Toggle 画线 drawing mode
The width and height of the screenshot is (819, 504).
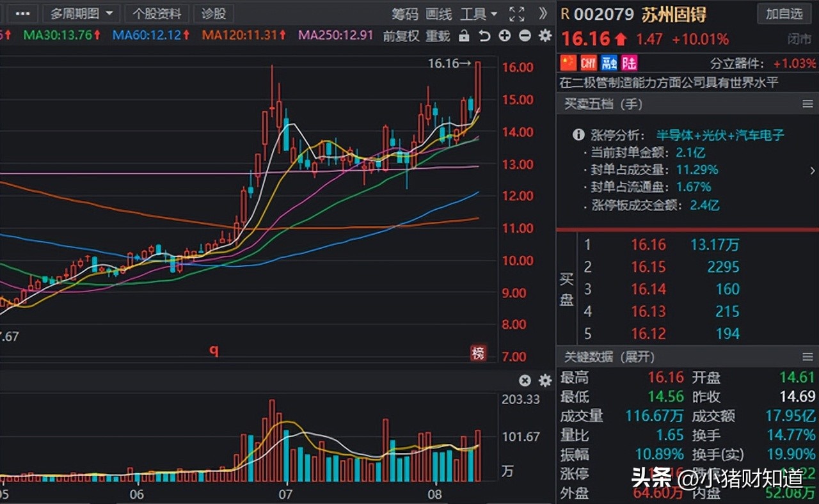(x=438, y=14)
